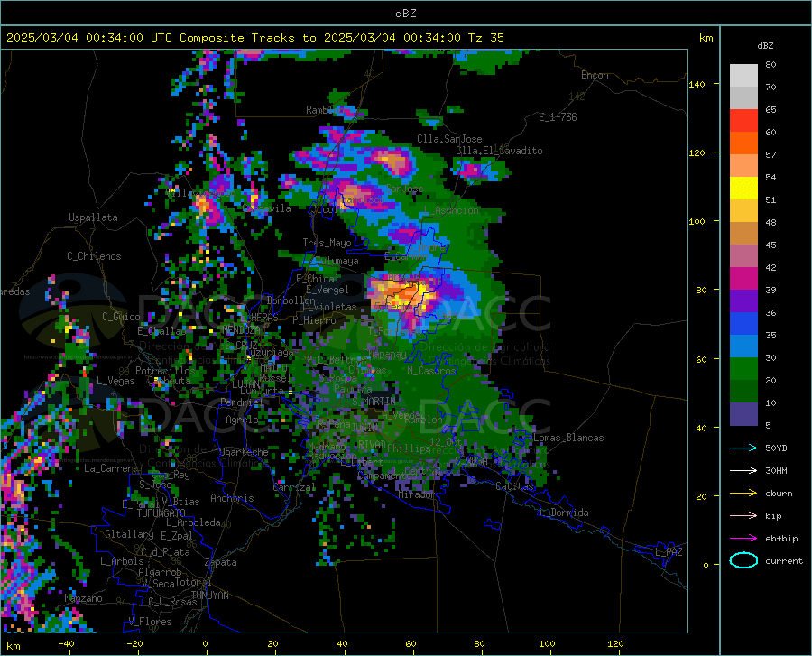
Task: Click the C_Chilenos map label
Action: [x=94, y=256]
